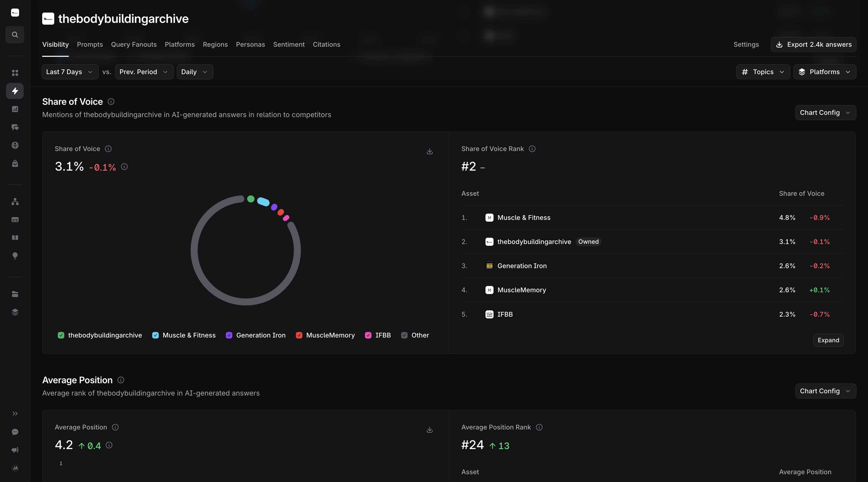The image size is (868, 482).
Task: Open the Daily granularity dropdown
Action: pos(195,72)
